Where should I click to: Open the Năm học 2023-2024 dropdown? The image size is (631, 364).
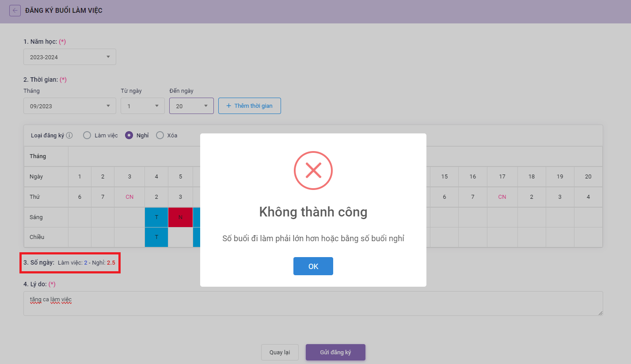[x=70, y=57]
